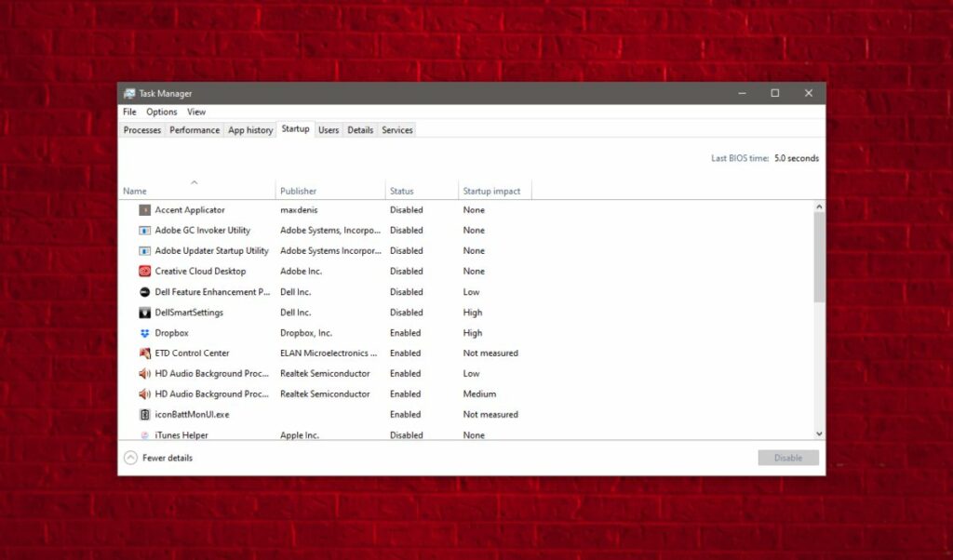Click the iTunes Helper Apple icon
Viewport: 953px width, 560px height.
(x=144, y=434)
